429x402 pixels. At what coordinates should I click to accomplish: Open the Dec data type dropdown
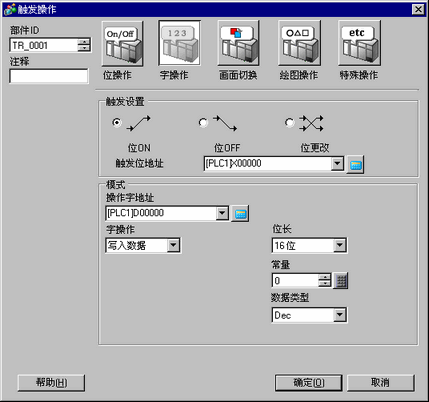[339, 315]
